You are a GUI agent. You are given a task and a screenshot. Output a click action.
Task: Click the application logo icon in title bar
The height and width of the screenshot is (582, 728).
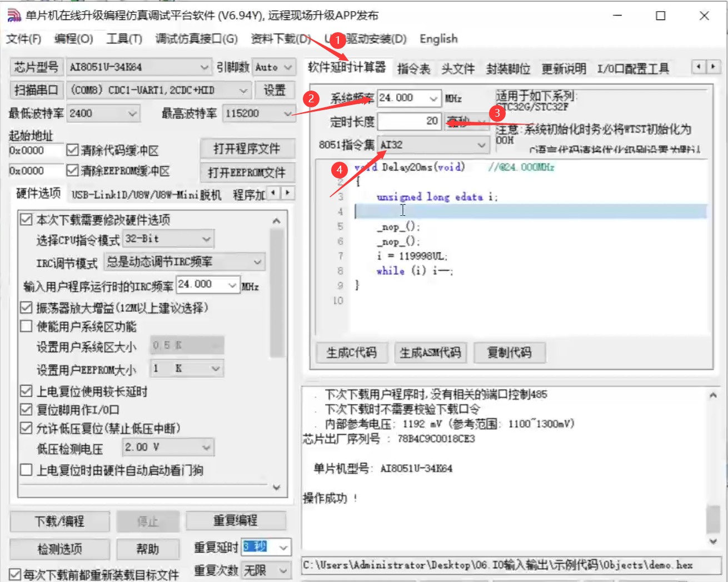13,16
